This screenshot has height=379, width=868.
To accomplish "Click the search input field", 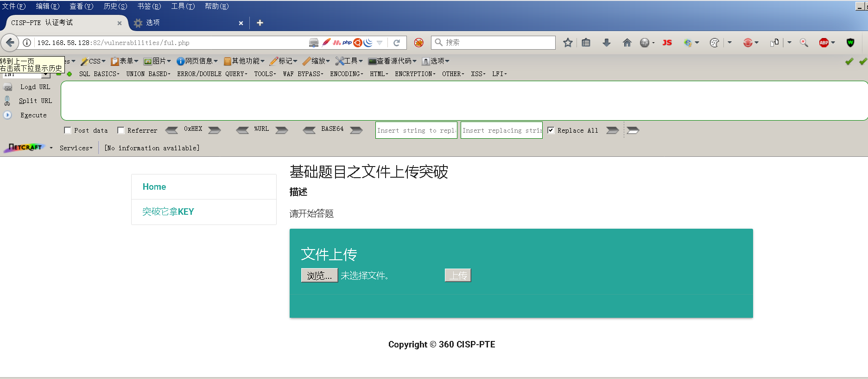I will pyautogui.click(x=493, y=43).
